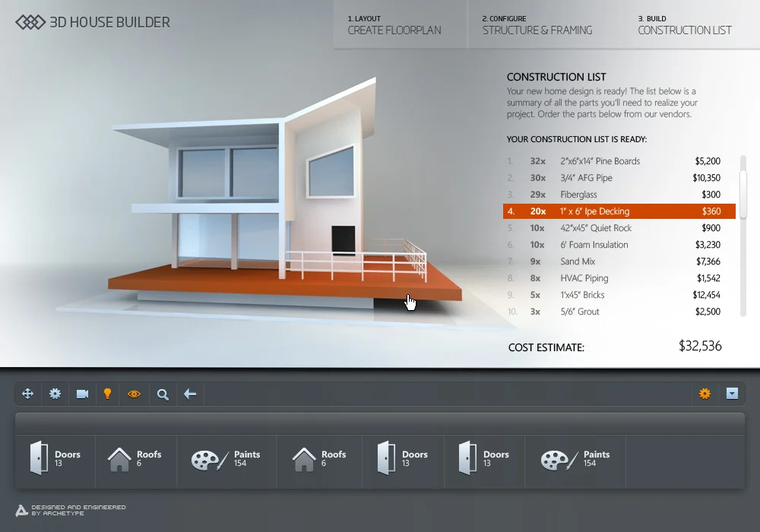
Task: Open the Structure & Framing configure tab
Action: click(x=538, y=25)
